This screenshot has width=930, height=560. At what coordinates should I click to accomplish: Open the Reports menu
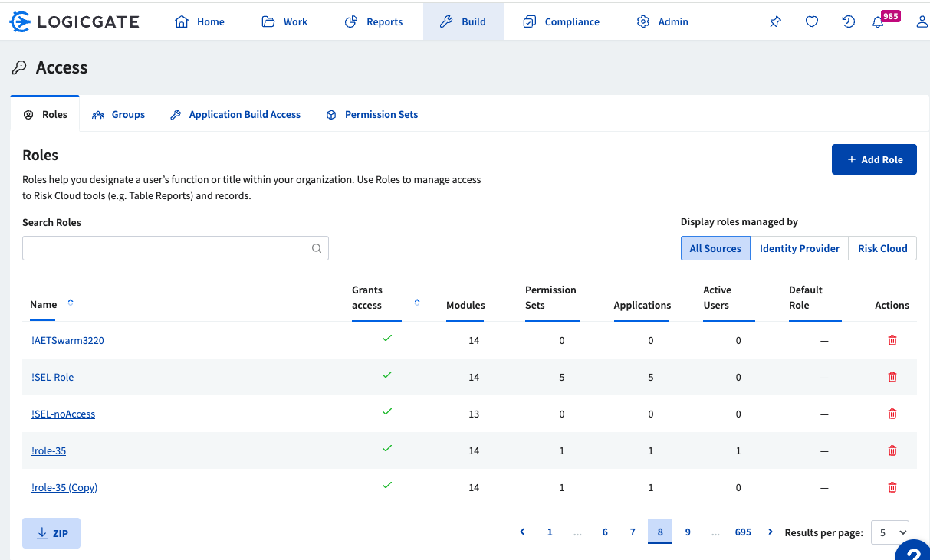pyautogui.click(x=373, y=21)
